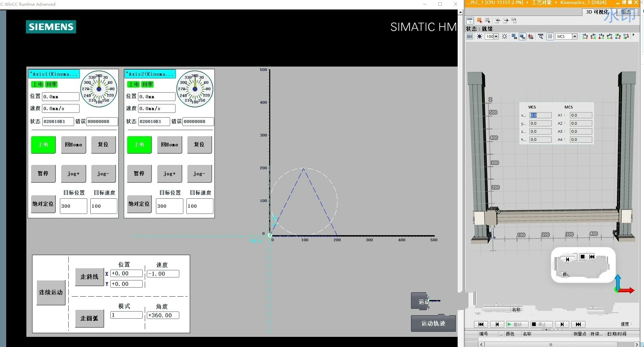Step to the previous trace point
Screen dimensions: 644x347
497,324
